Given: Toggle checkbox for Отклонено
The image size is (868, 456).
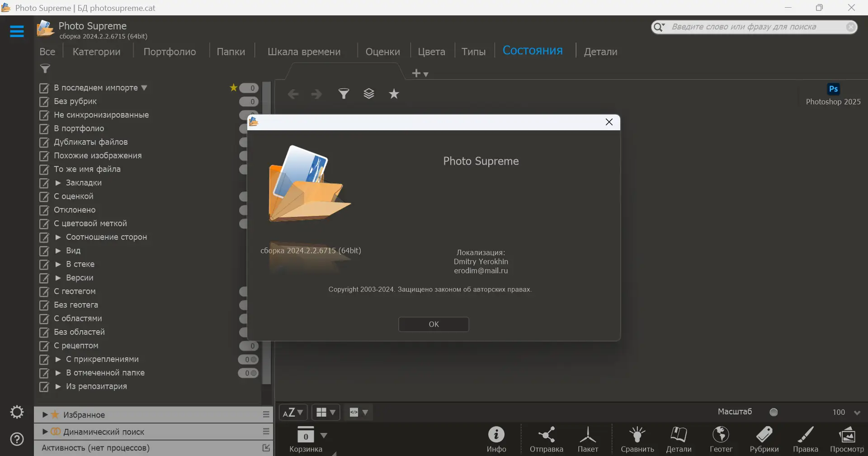Looking at the screenshot, I should (x=44, y=210).
